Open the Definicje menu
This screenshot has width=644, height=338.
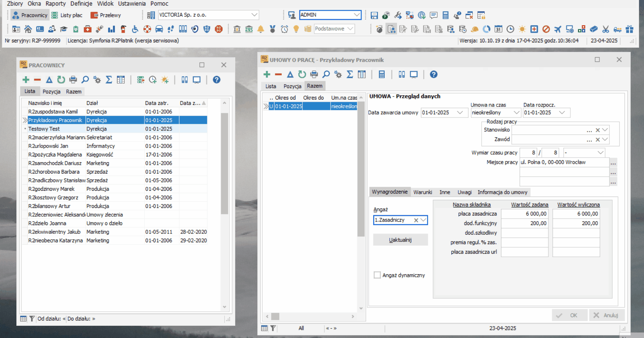pyautogui.click(x=81, y=4)
